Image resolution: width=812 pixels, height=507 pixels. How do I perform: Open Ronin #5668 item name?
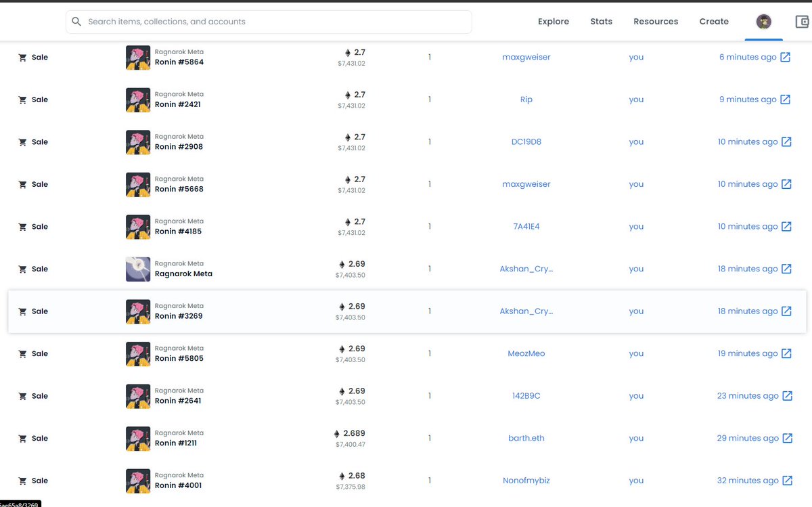pyautogui.click(x=179, y=189)
